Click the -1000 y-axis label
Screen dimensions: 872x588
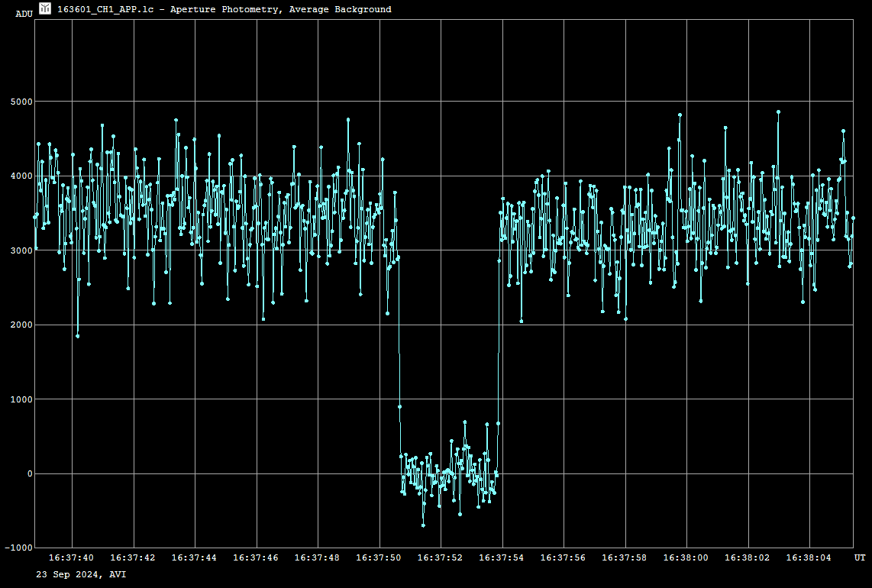[x=19, y=548]
